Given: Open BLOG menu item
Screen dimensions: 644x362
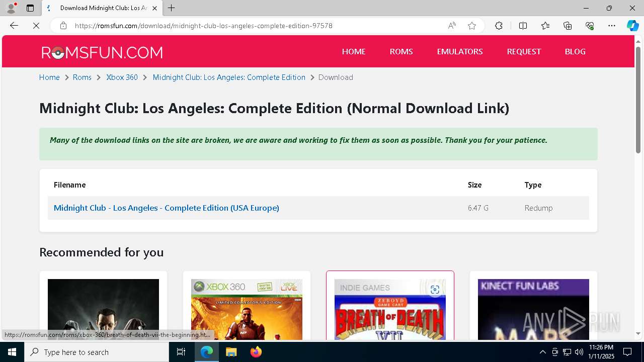Looking at the screenshot, I should pos(575,51).
